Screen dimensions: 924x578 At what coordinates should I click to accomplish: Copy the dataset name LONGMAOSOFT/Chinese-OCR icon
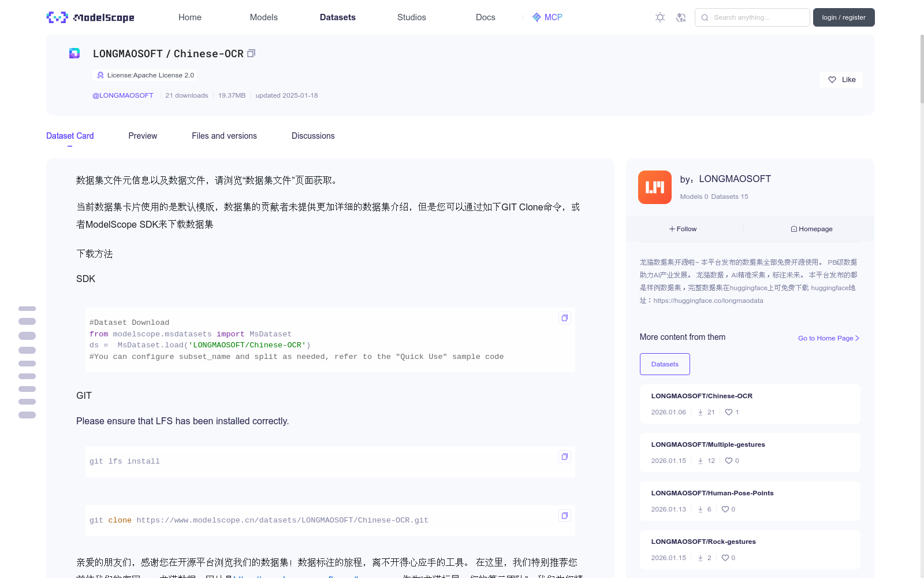point(251,53)
